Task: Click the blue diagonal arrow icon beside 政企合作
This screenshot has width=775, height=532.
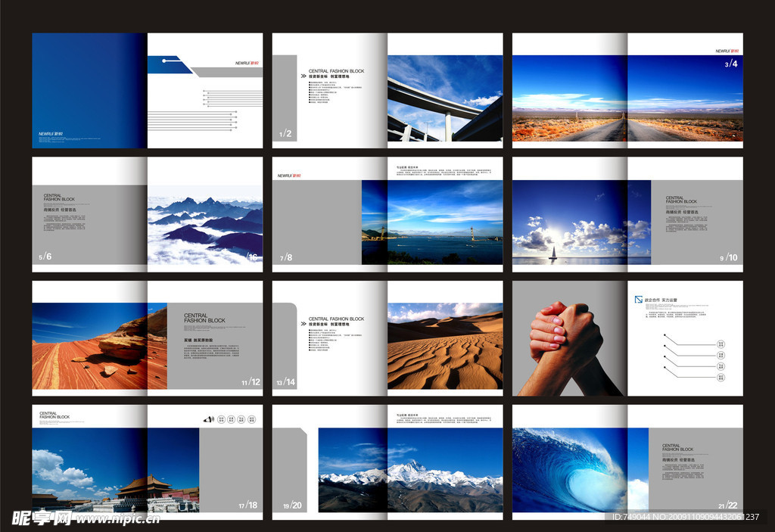Action: [x=639, y=300]
